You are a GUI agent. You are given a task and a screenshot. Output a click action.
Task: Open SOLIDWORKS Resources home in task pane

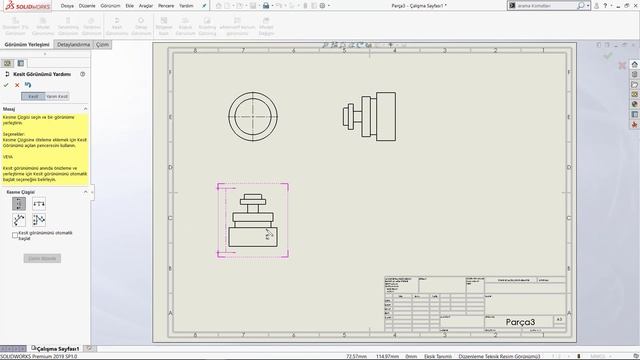click(x=634, y=64)
